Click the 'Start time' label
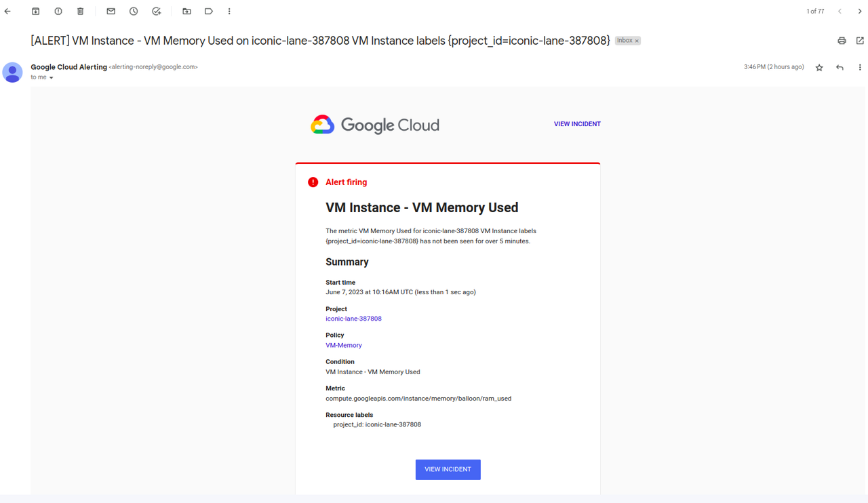This screenshot has height=503, width=868. click(x=340, y=282)
